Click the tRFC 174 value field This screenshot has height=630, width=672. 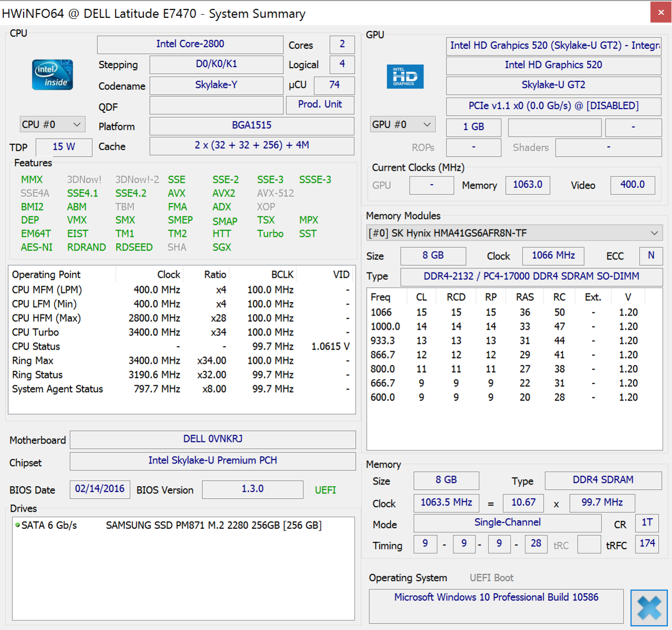pyautogui.click(x=647, y=544)
